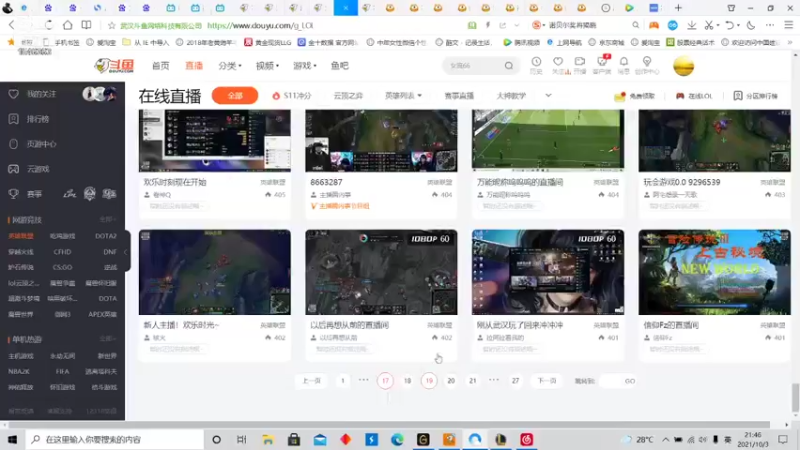Select the S11冲分 filter tab
The width and height of the screenshot is (800, 450).
pos(291,96)
